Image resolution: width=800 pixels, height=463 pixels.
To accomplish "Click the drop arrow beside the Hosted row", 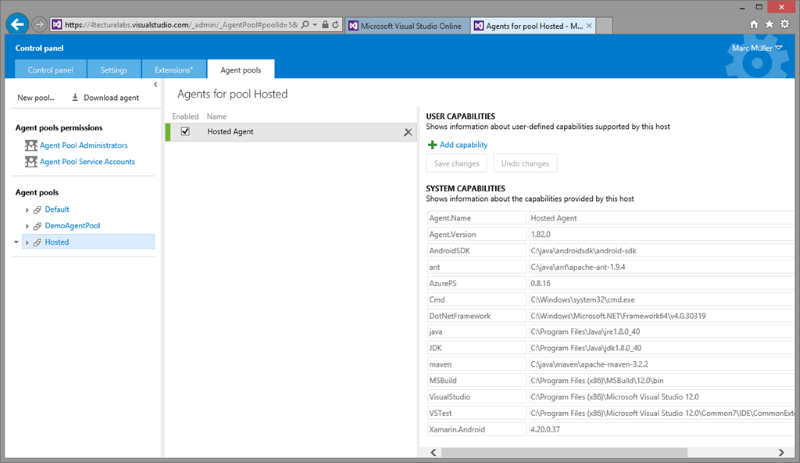I will pyautogui.click(x=16, y=242).
